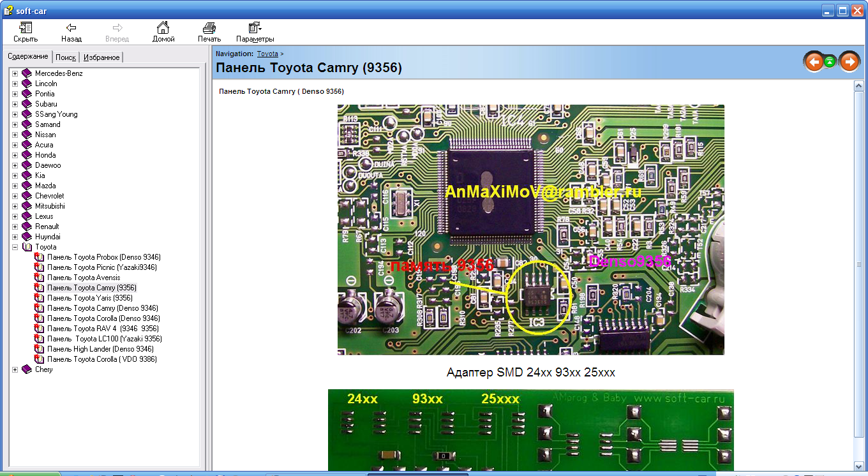Image resolution: width=868 pixels, height=476 pixels.
Task: Select the Lincoln entry in contents
Action: (46, 84)
